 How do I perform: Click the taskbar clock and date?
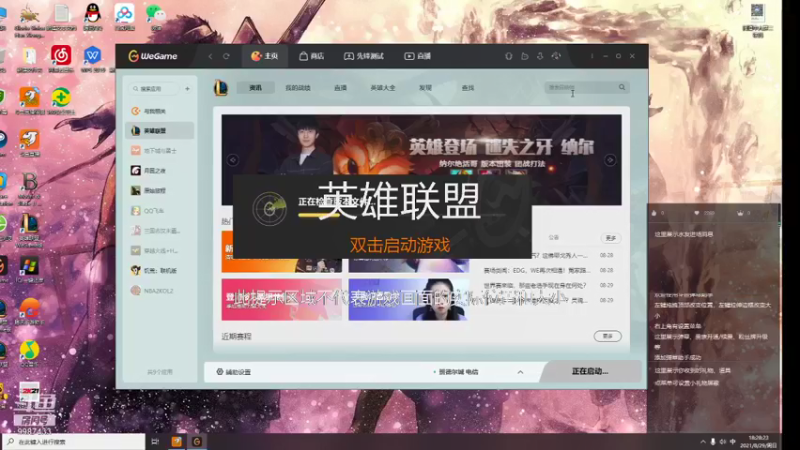tap(759, 442)
